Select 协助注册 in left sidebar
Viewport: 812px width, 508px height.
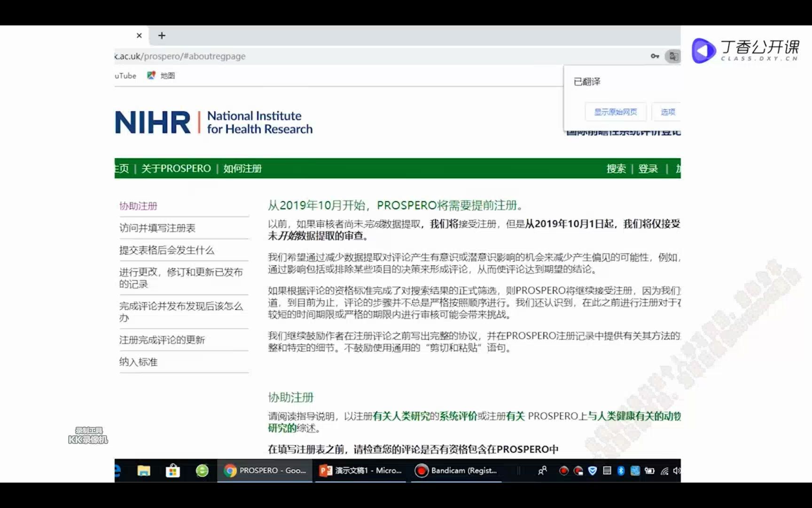tap(138, 206)
